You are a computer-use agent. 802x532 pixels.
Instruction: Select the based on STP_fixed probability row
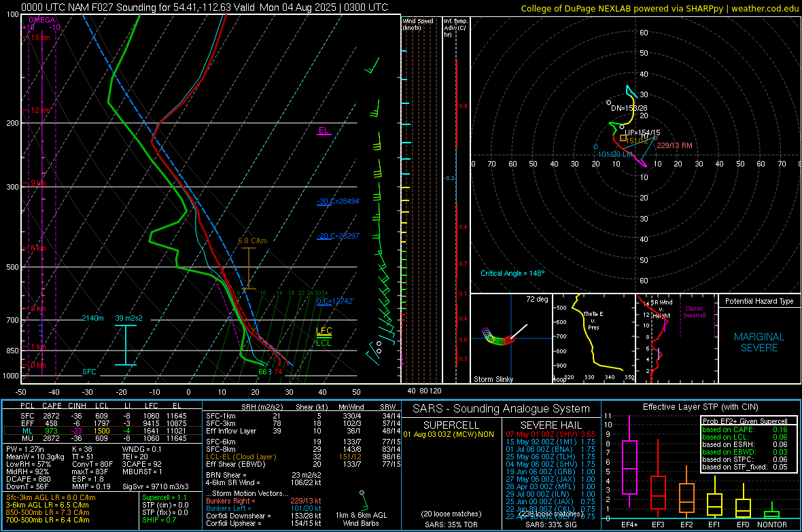(x=745, y=467)
